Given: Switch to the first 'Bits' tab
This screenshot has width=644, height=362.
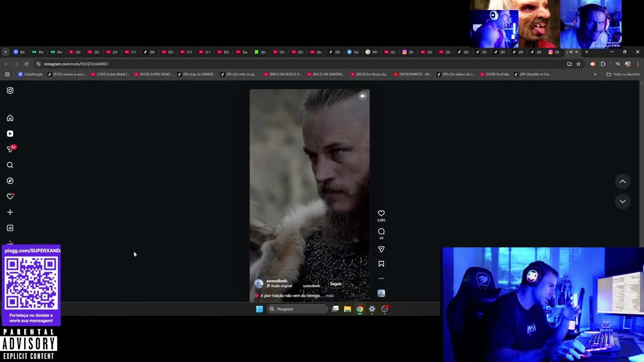Looking at the screenshot, I should [19, 52].
